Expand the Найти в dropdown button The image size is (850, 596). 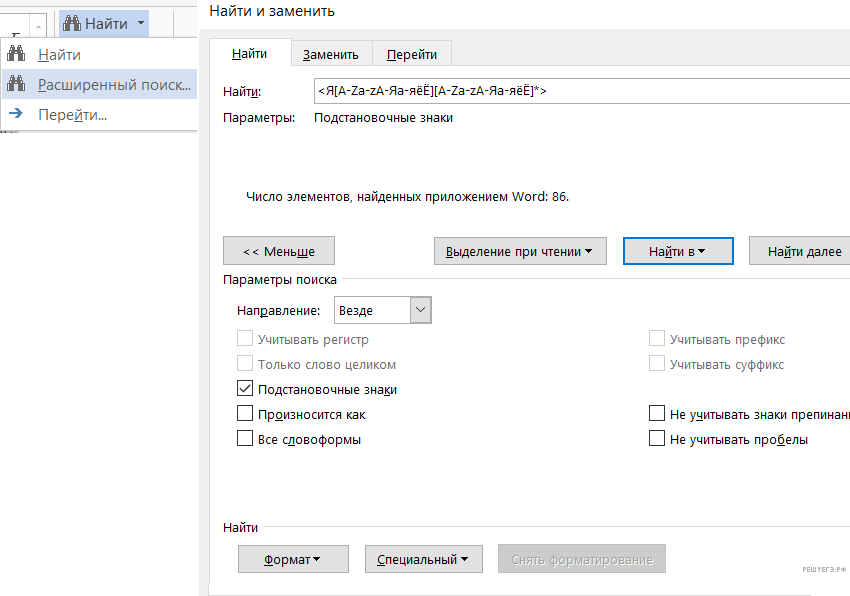[x=677, y=251]
